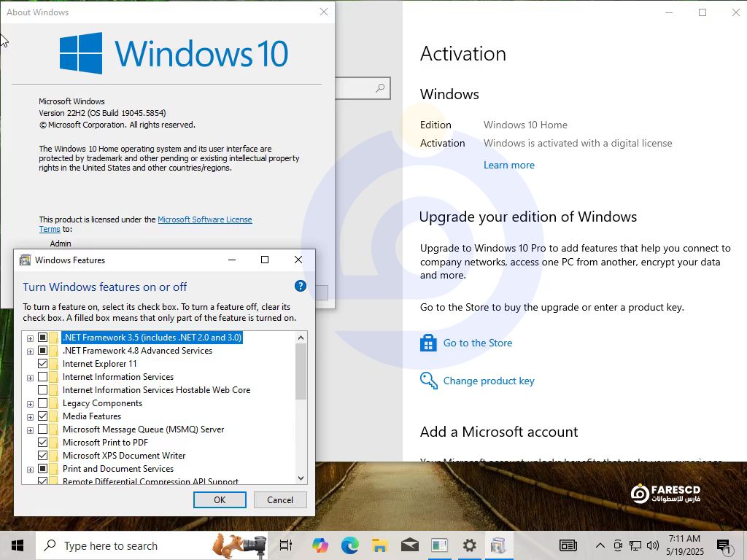Expand the .NET Framework 4.8 Advanced Services node
This screenshot has height=560, width=747.
(x=30, y=351)
